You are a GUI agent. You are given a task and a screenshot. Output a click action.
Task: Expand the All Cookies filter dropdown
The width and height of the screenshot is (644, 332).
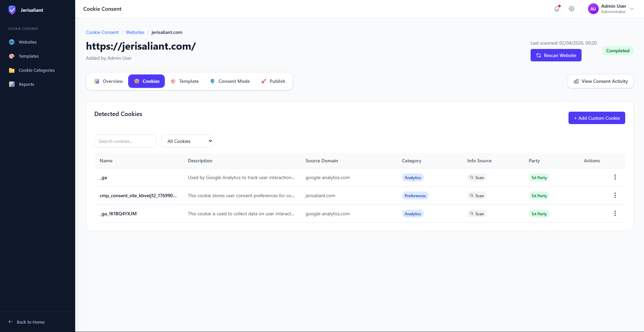coord(188,141)
